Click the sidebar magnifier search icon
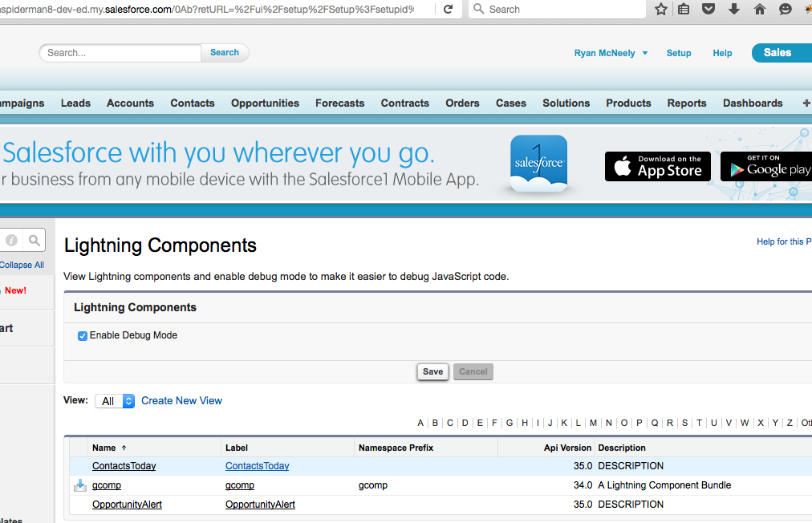Image resolution: width=812 pixels, height=523 pixels. pyautogui.click(x=35, y=241)
